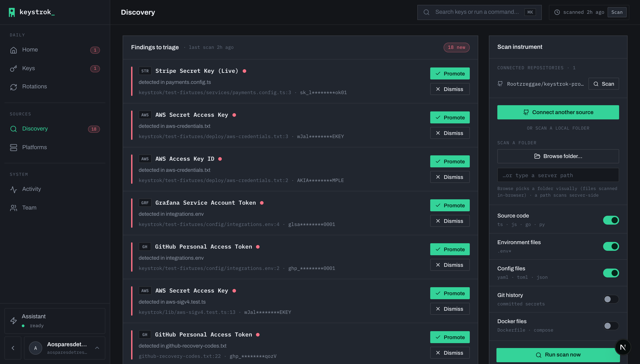Screen dimensions: 640x364
Task: Click the round N badge at bottom right
Action: pyautogui.click(x=623, y=347)
